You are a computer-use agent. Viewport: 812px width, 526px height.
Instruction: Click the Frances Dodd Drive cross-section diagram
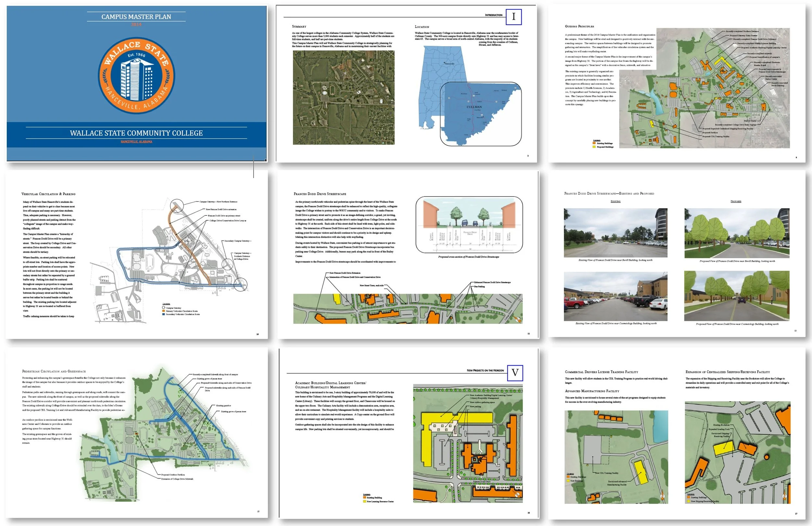469,225
